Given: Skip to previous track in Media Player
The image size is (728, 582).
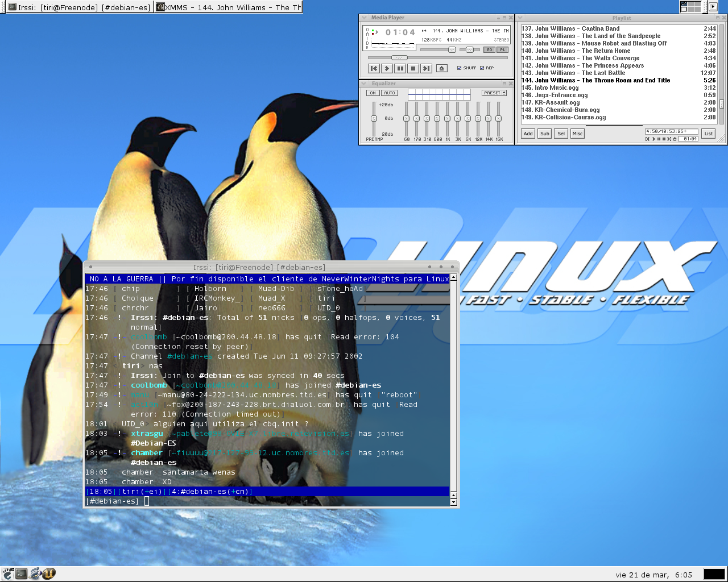Looking at the screenshot, I should pyautogui.click(x=374, y=68).
